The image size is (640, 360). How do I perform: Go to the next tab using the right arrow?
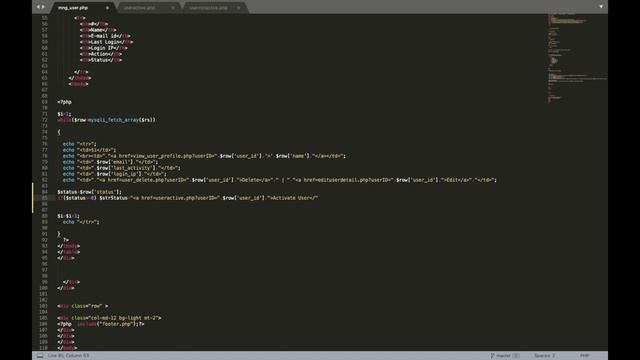43,7
